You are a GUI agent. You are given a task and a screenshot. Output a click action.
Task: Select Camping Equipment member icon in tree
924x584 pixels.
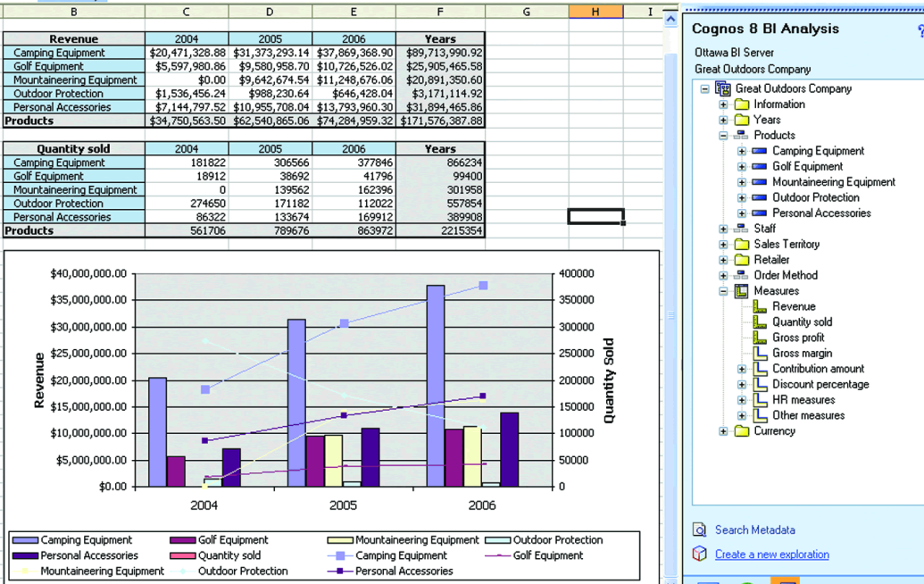(760, 151)
